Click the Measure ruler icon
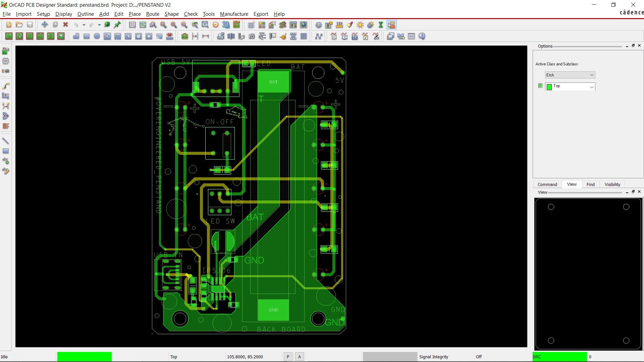The height and width of the screenshot is (362, 644). pos(339,25)
